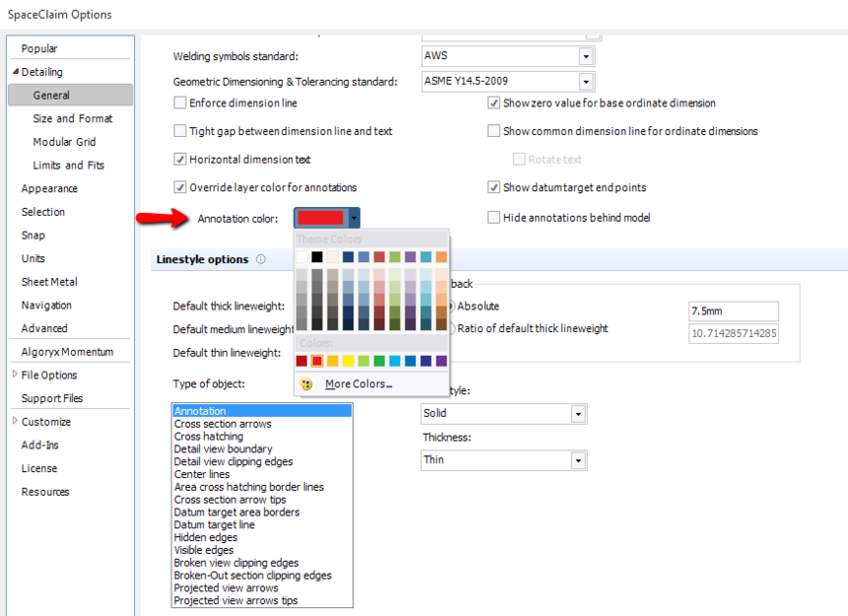Expand the File Options node
The width and height of the screenshot is (848, 616).
[x=15, y=374]
